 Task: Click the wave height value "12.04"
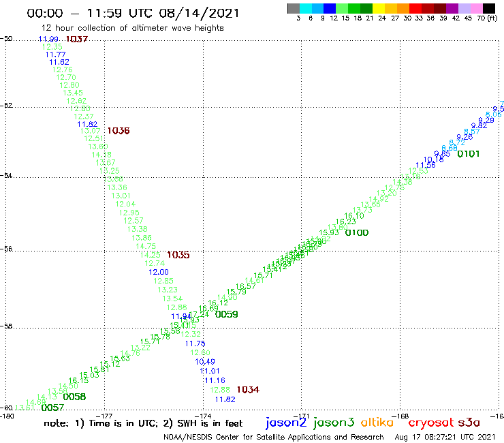[x=125, y=204]
